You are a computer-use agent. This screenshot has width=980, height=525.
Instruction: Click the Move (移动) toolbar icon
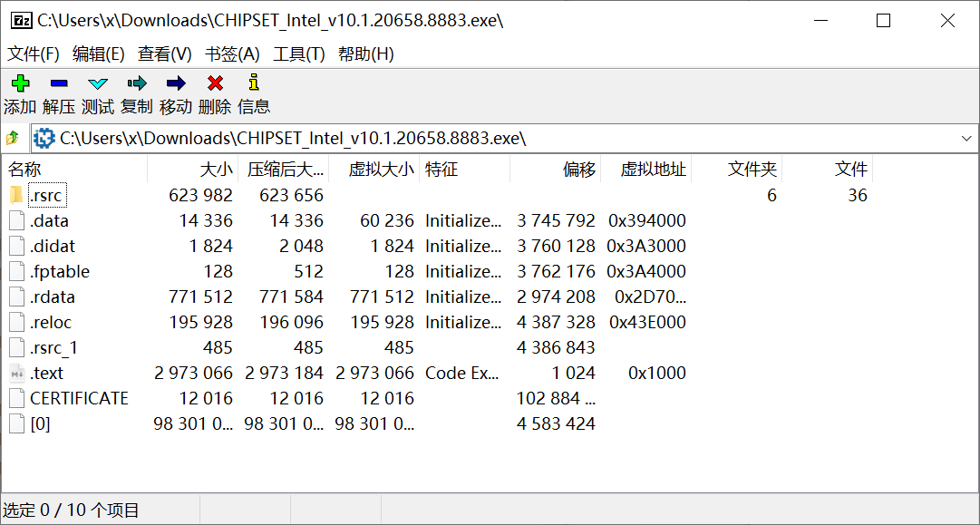(x=176, y=83)
